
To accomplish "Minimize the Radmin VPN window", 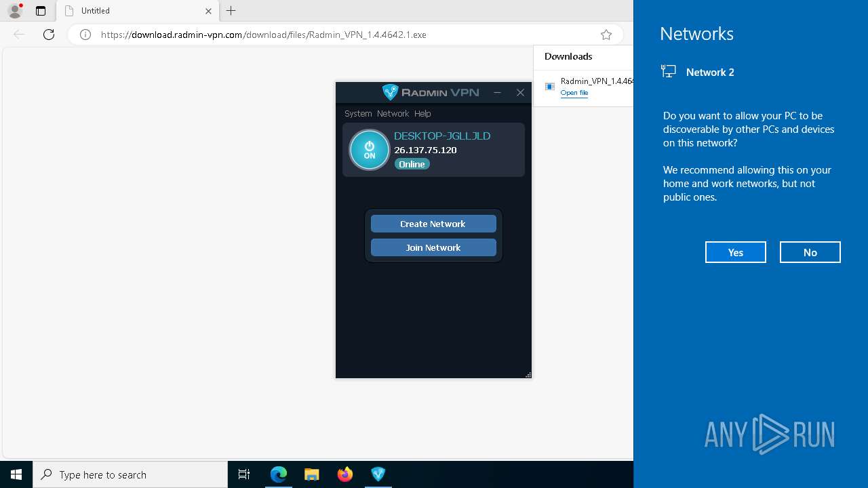I will (497, 92).
